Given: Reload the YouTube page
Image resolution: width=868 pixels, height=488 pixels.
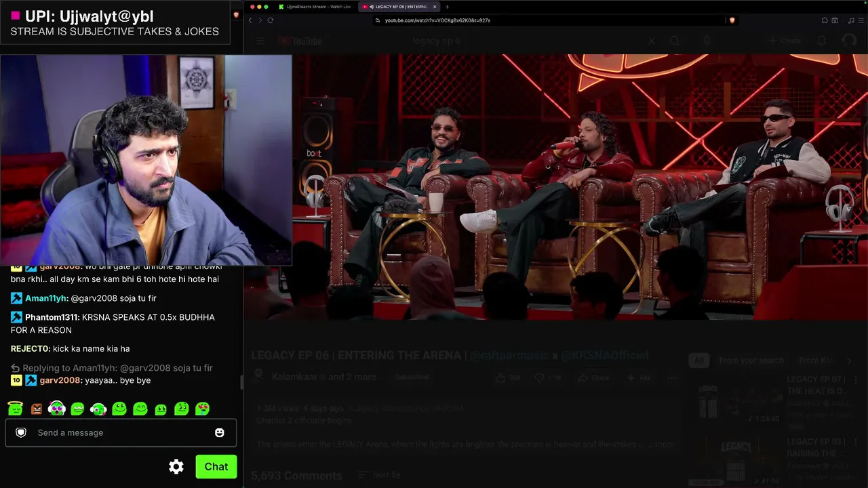Looking at the screenshot, I should [270, 20].
